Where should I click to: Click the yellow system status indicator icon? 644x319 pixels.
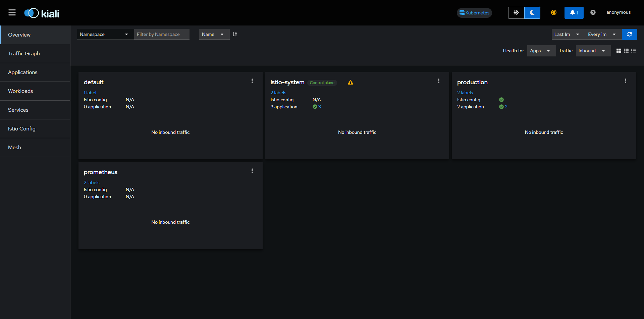click(553, 12)
